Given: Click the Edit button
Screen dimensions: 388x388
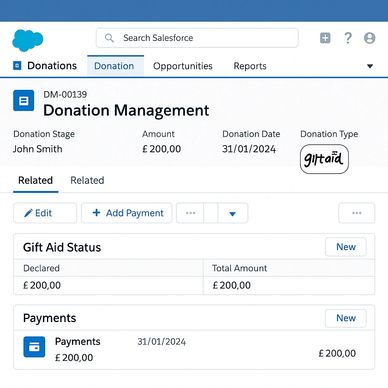Looking at the screenshot, I should [45, 213].
